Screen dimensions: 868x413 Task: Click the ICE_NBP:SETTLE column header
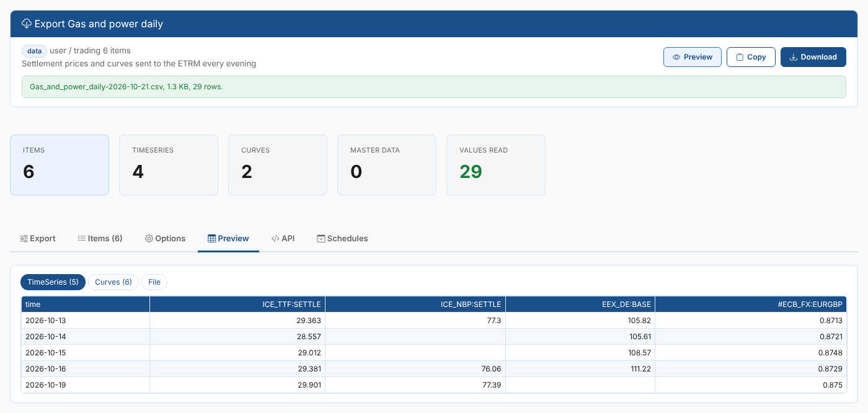(415, 304)
